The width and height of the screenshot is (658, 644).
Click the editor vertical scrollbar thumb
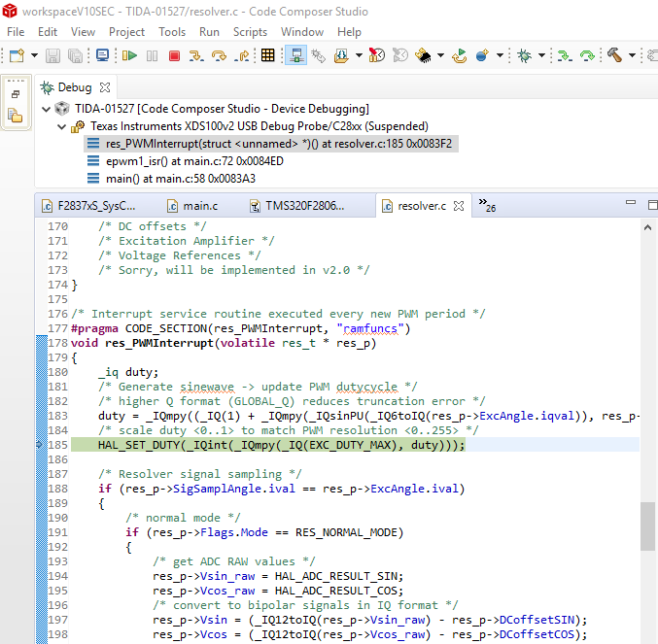[x=647, y=525]
